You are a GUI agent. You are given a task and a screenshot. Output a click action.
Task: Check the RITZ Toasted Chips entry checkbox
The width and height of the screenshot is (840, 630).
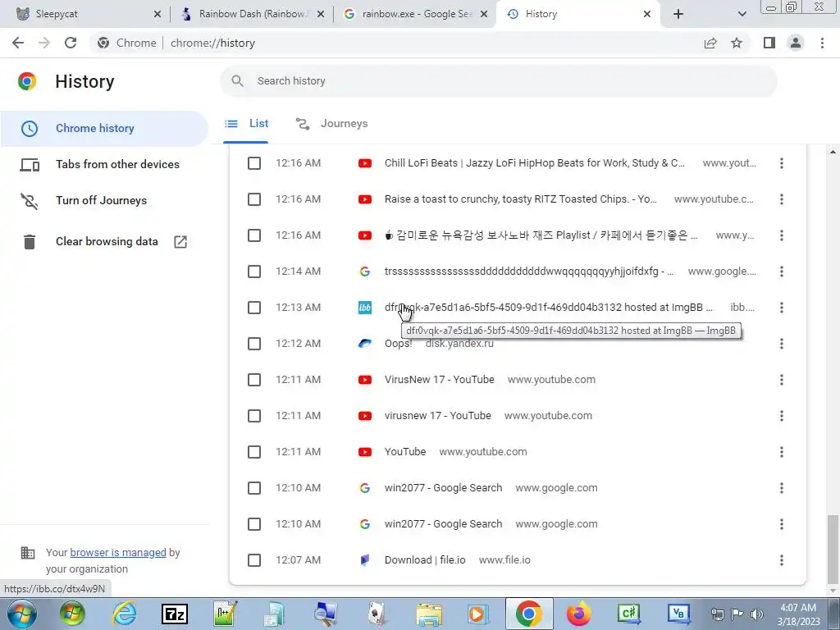(x=254, y=199)
